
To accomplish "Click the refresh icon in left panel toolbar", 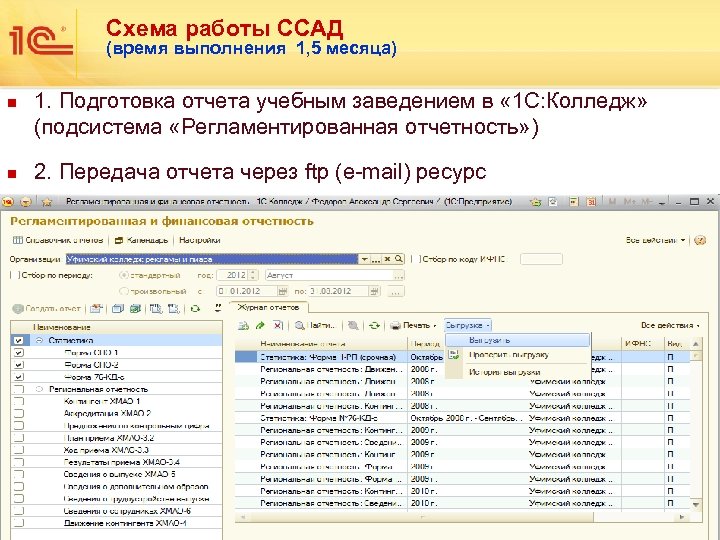I will pos(196,309).
